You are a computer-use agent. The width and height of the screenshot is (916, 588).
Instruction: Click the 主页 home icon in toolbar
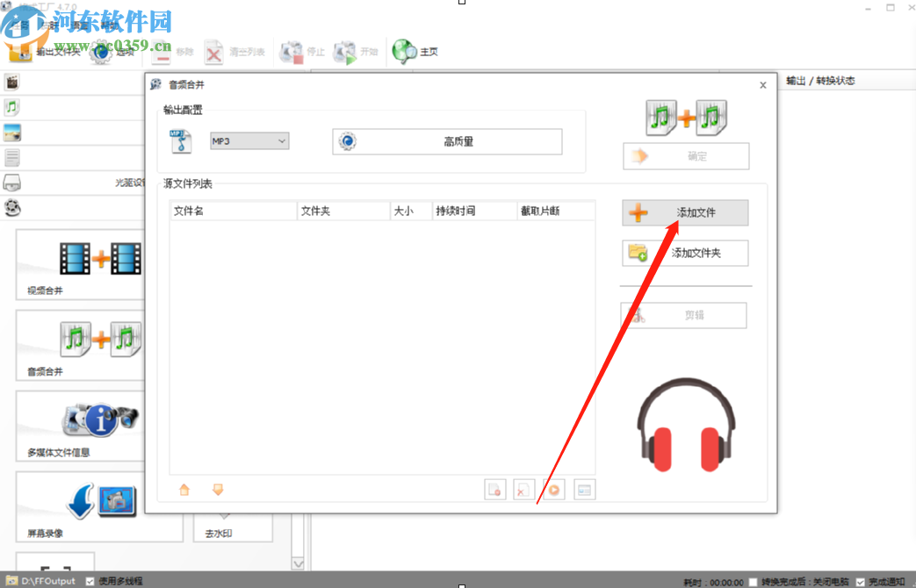click(403, 51)
